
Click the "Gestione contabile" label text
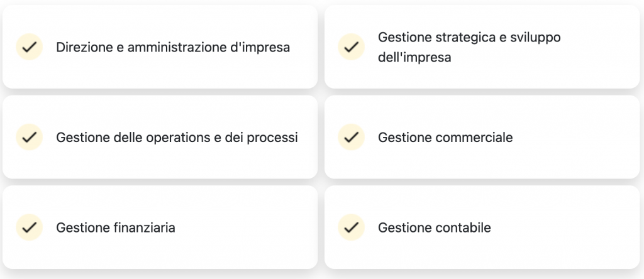[434, 227]
